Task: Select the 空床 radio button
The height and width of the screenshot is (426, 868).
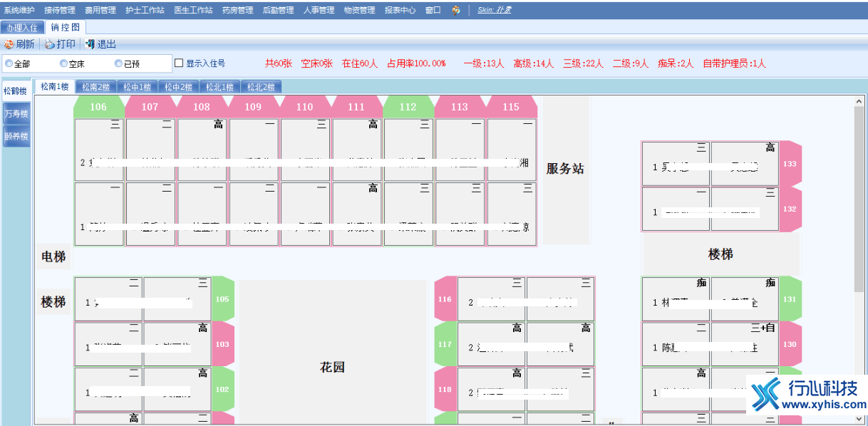Action: coord(63,63)
